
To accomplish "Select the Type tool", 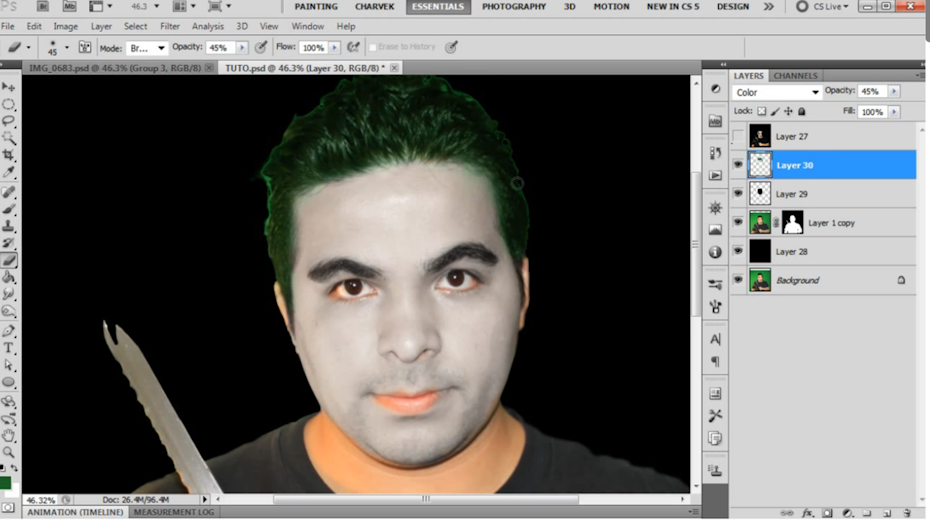I will point(9,348).
